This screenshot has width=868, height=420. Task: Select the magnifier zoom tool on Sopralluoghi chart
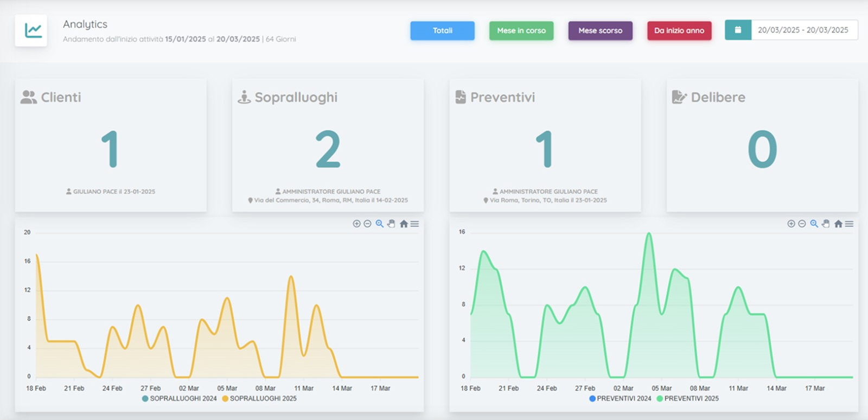point(380,224)
